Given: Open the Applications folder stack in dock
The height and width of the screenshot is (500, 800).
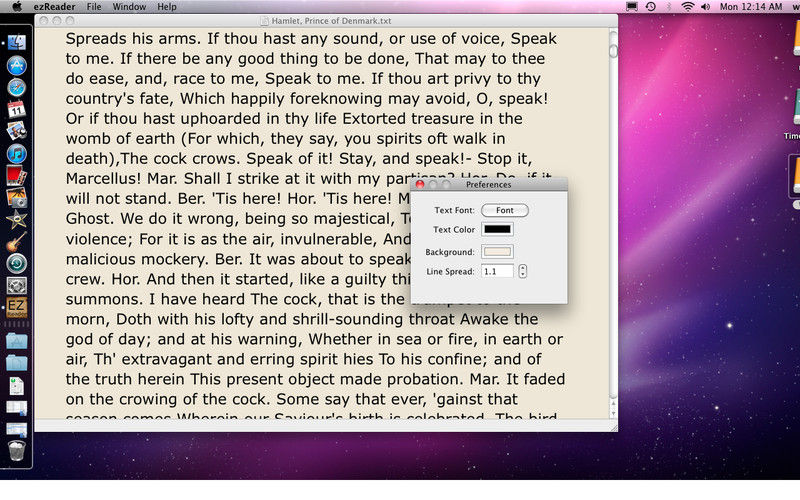Looking at the screenshot, I should pyautogui.click(x=16, y=341).
